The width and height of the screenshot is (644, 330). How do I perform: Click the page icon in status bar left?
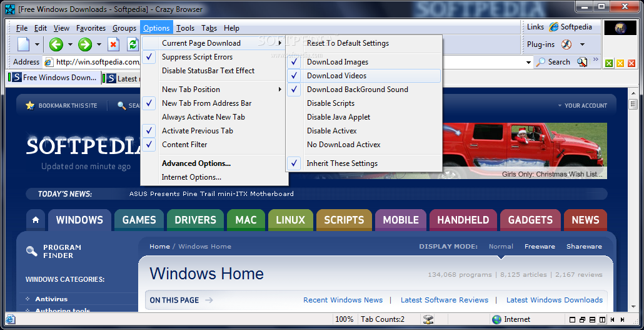click(11, 319)
